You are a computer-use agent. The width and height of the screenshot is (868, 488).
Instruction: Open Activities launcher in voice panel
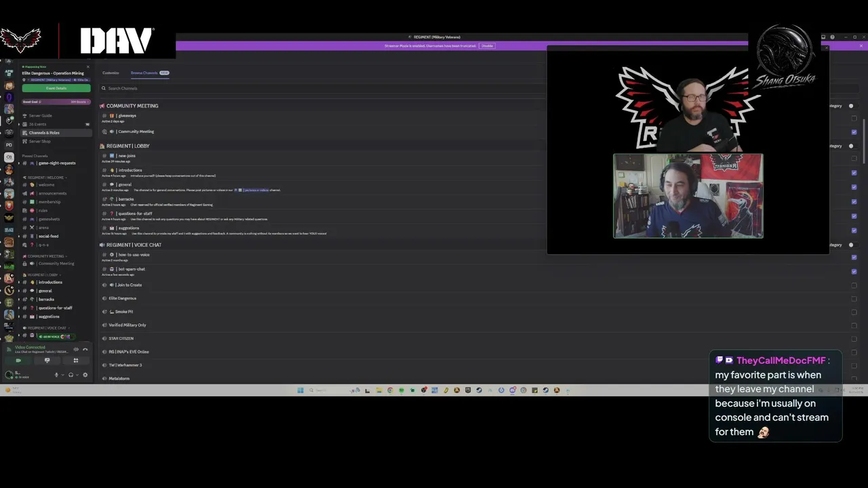[75, 361]
